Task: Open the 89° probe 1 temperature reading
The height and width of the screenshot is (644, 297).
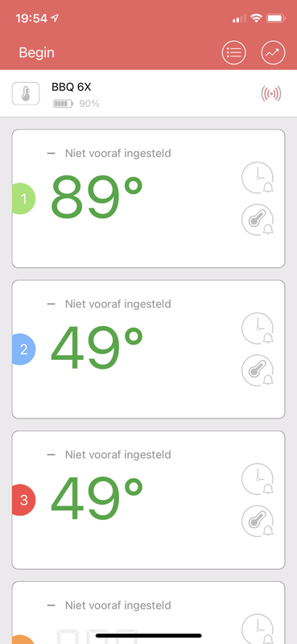Action: click(97, 197)
